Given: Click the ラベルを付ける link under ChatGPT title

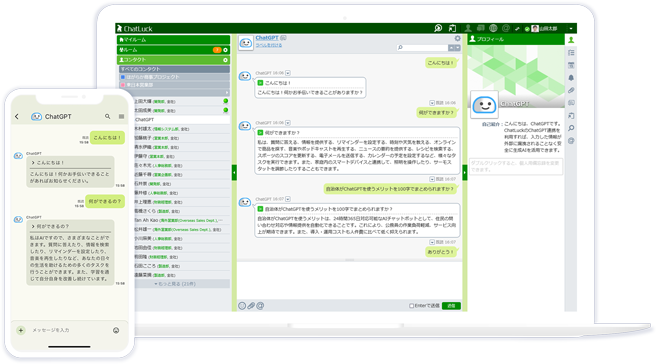Looking at the screenshot, I should tap(269, 45).
